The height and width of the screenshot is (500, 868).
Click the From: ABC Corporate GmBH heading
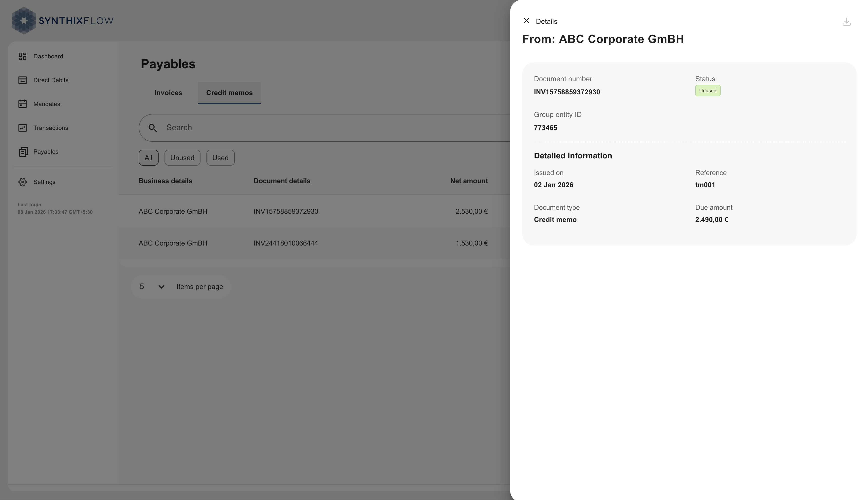(x=603, y=39)
